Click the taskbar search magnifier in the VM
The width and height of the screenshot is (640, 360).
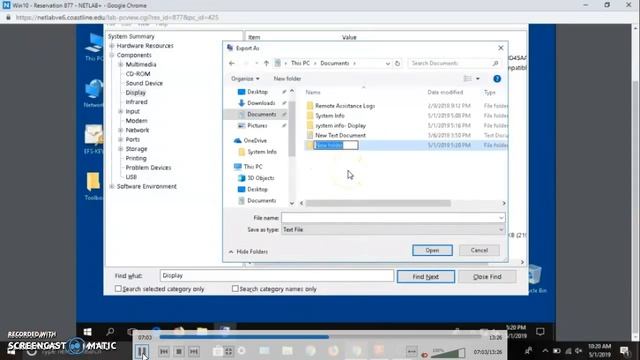pyautogui.click(x=110, y=332)
